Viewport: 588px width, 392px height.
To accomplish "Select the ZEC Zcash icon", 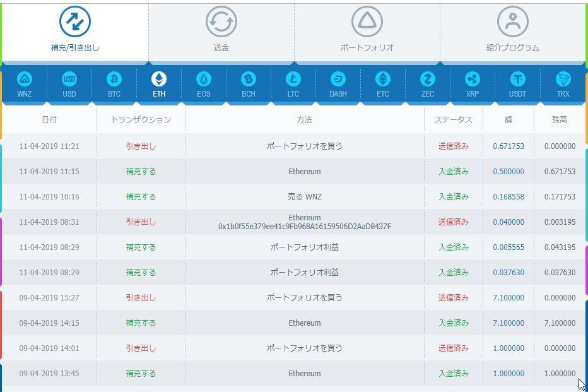I will click(427, 84).
